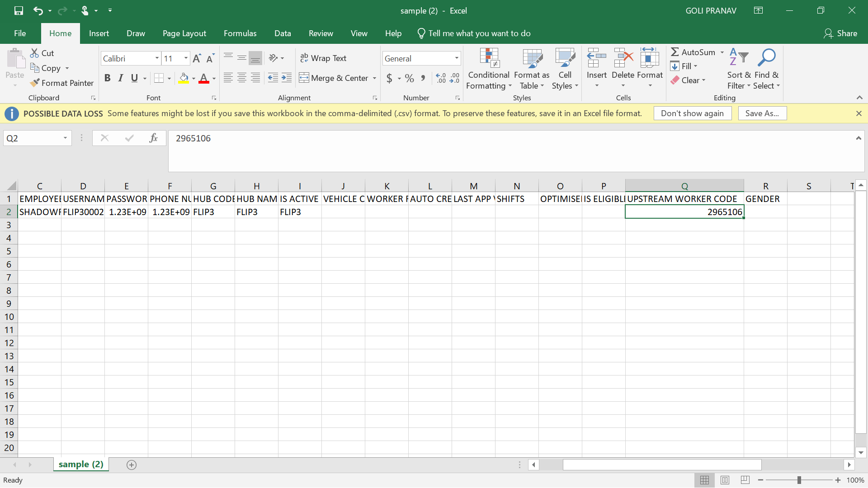The height and width of the screenshot is (488, 868).
Task: Apply red font color
Action: pos(204,78)
